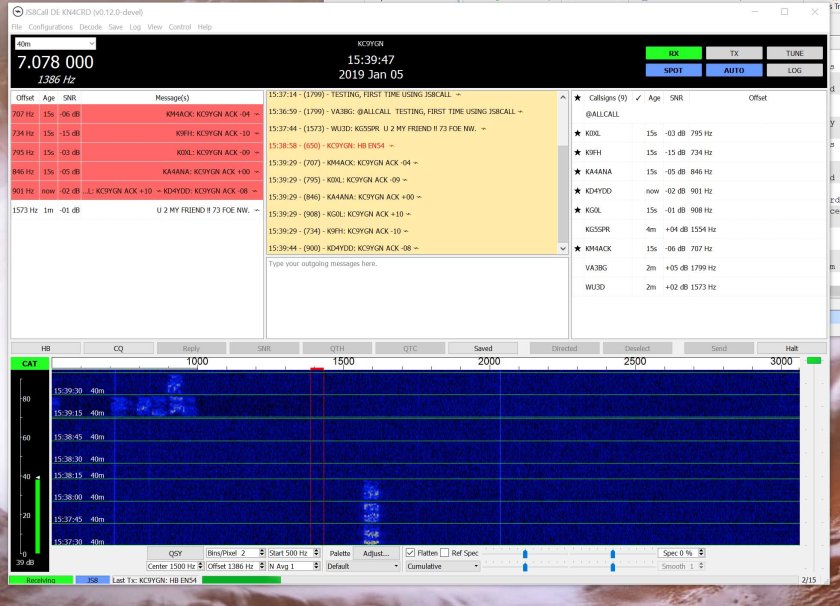840x606 pixels.
Task: Click the star column header icon
Action: 577,98
